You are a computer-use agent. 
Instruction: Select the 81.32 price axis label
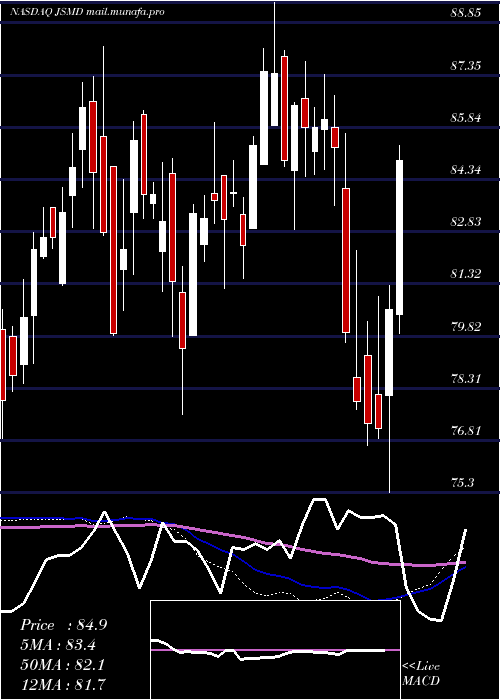[466, 274]
